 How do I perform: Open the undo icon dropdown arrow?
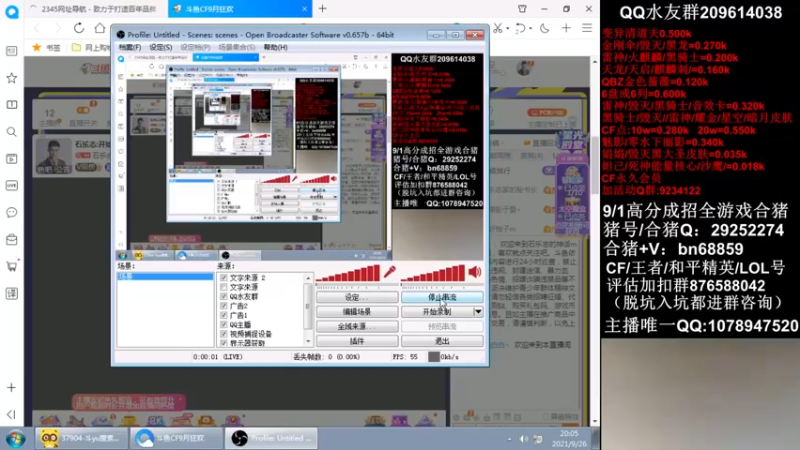(530, 29)
